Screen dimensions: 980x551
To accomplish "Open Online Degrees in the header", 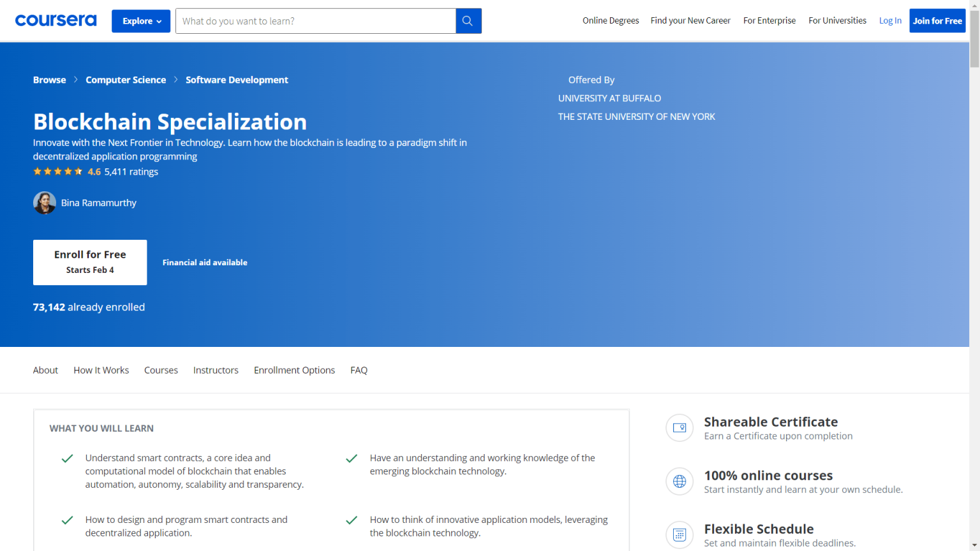I will pos(611,20).
